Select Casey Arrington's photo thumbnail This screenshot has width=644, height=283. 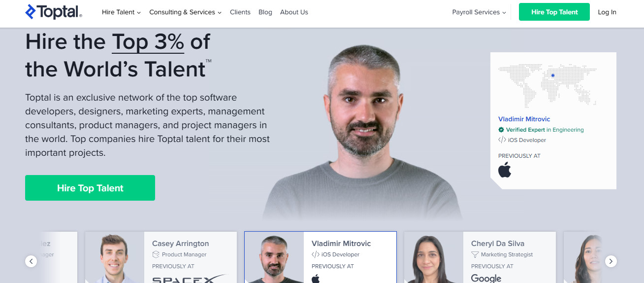(115, 257)
